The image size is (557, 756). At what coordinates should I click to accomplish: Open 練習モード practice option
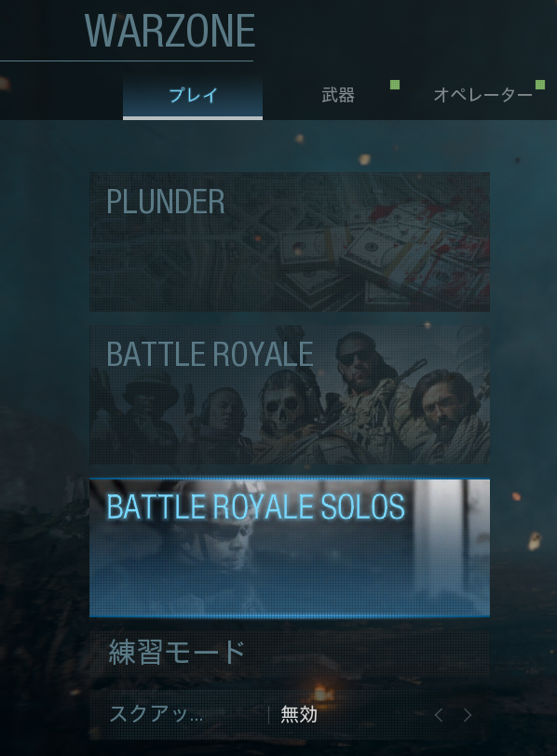[290, 654]
